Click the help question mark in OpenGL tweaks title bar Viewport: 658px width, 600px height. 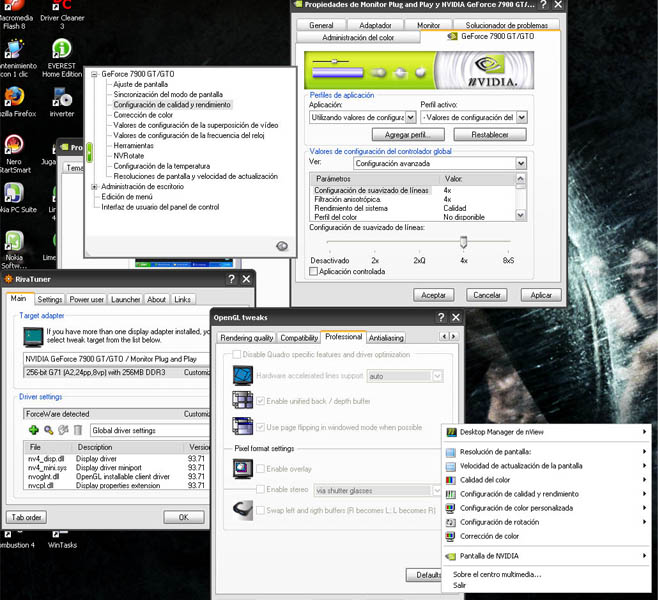coord(441,317)
